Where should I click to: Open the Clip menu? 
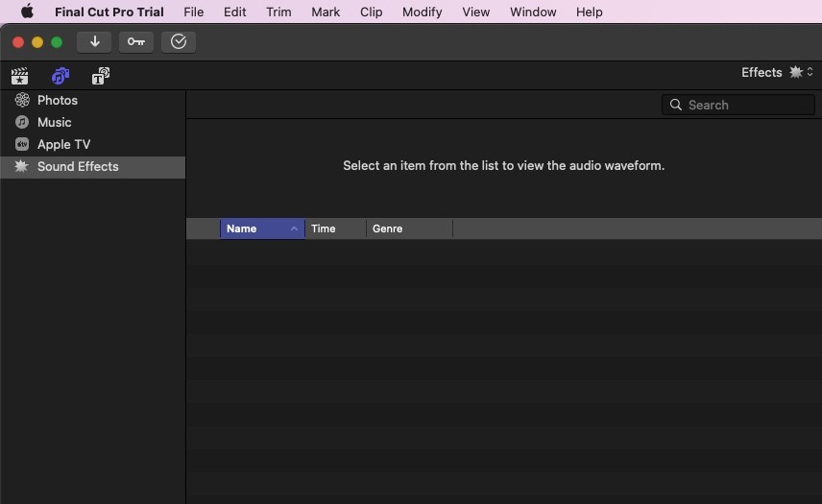pyautogui.click(x=371, y=12)
